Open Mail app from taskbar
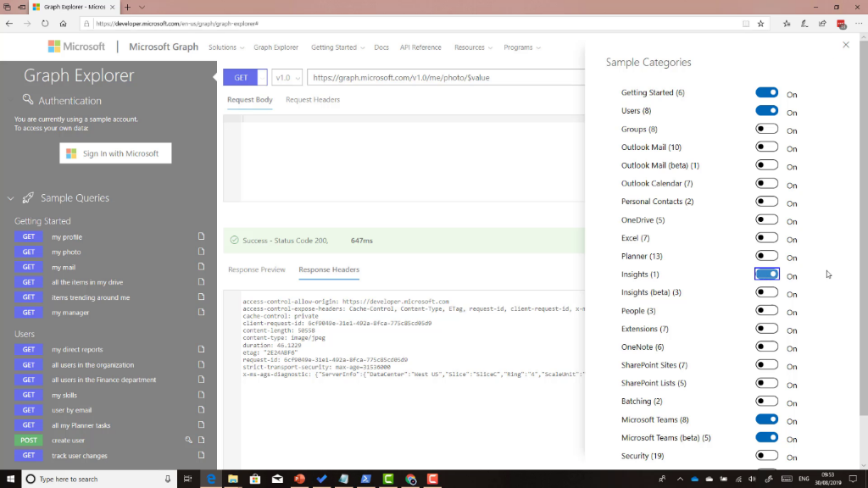The width and height of the screenshot is (868, 488). [277, 479]
